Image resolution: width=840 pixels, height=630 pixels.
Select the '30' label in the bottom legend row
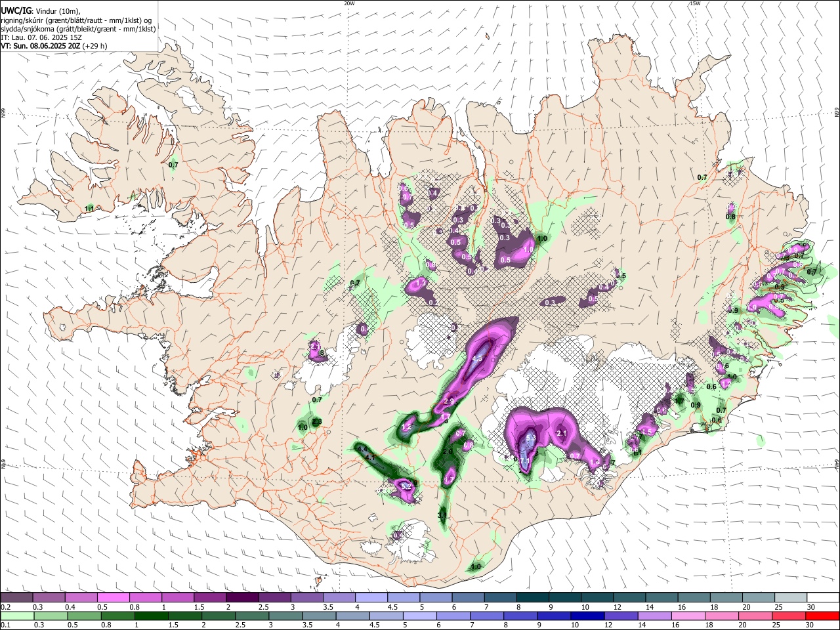tap(811, 625)
